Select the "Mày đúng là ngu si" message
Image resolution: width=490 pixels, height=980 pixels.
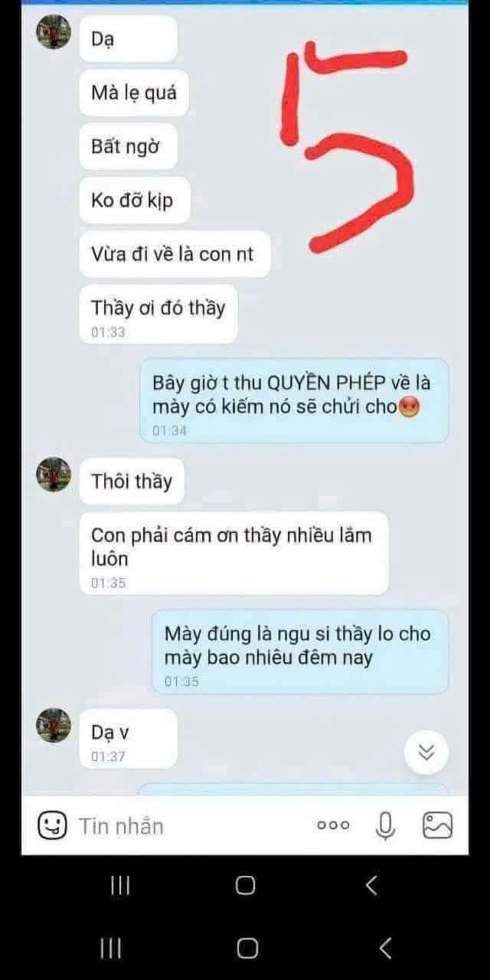pos(300,652)
